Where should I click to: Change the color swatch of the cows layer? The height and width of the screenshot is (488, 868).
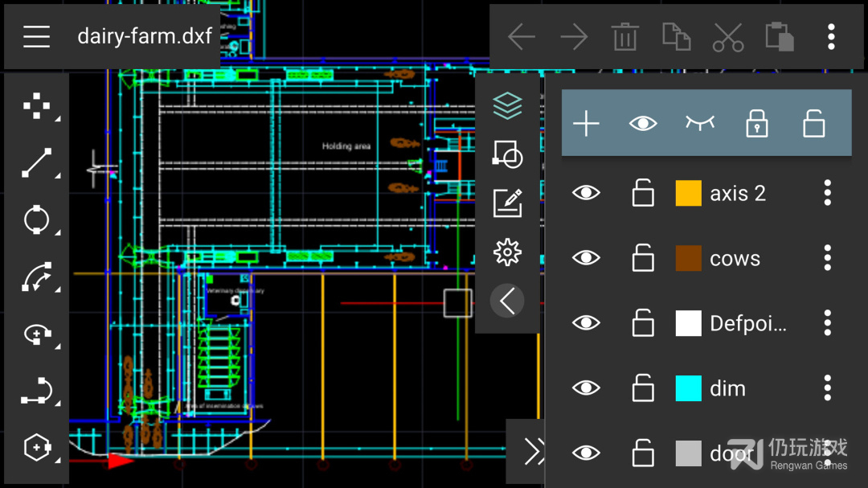pyautogui.click(x=687, y=257)
